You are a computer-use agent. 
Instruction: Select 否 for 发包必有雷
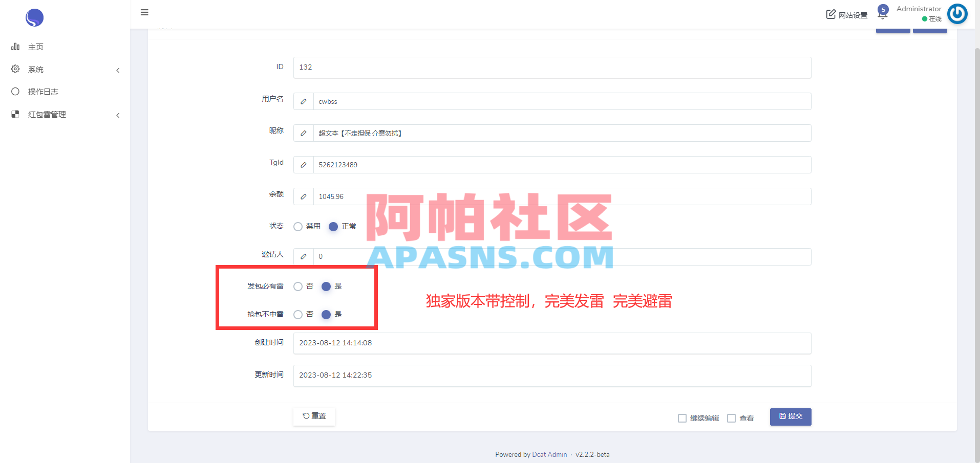click(x=298, y=286)
